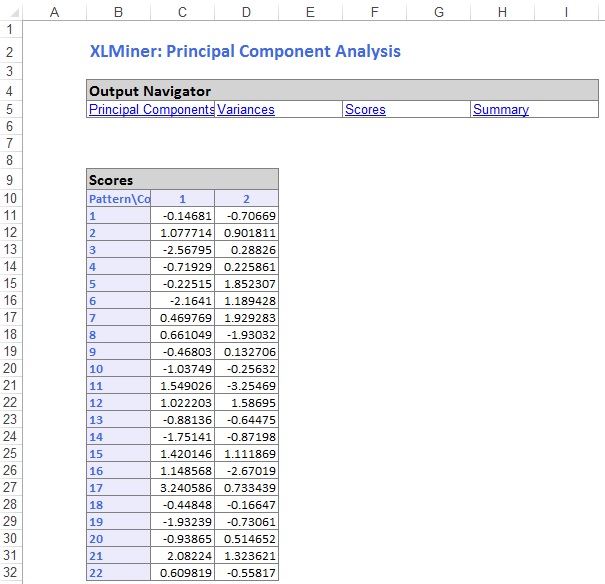Select component 2 column heading cell
605x584 pixels.
pyautogui.click(x=246, y=199)
